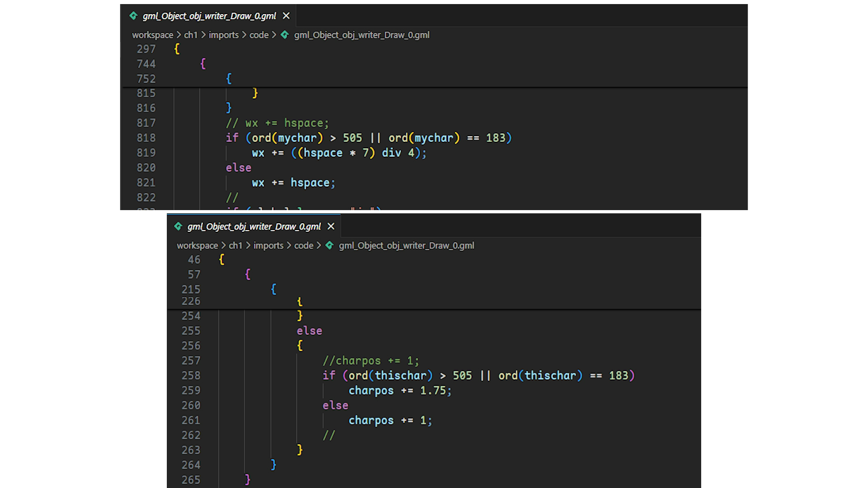Open the file name breadcrumb in the top editor
This screenshot has height=488, width=868.
pyautogui.click(x=362, y=35)
